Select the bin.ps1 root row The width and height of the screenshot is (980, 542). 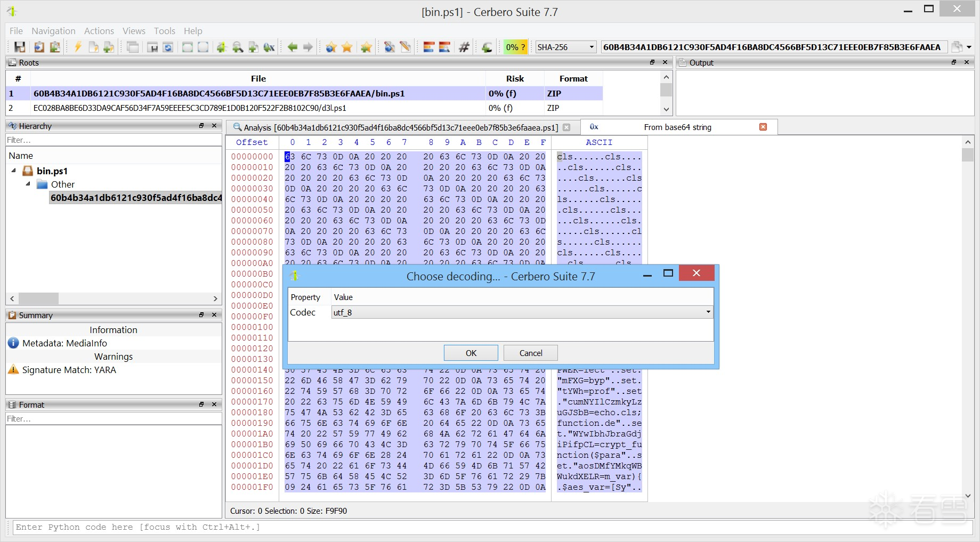pyautogui.click(x=304, y=93)
